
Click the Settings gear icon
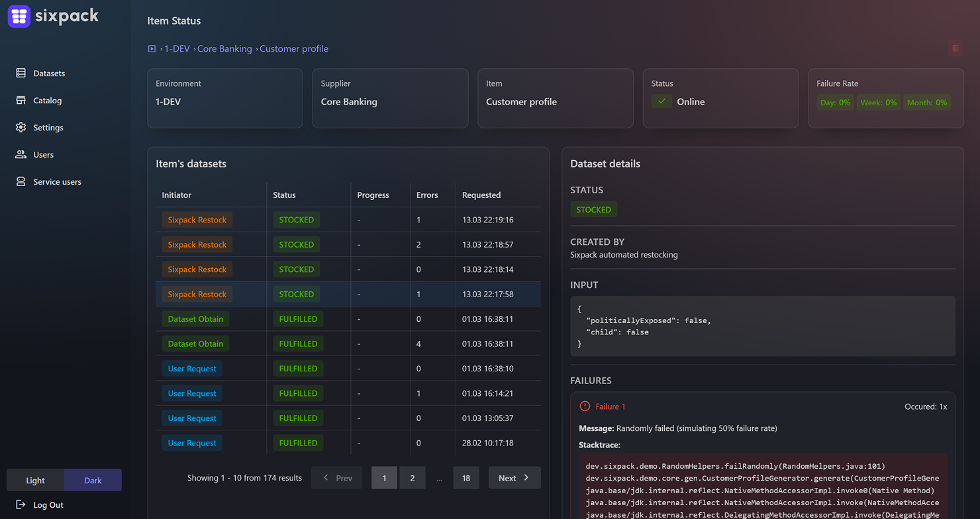tap(21, 127)
